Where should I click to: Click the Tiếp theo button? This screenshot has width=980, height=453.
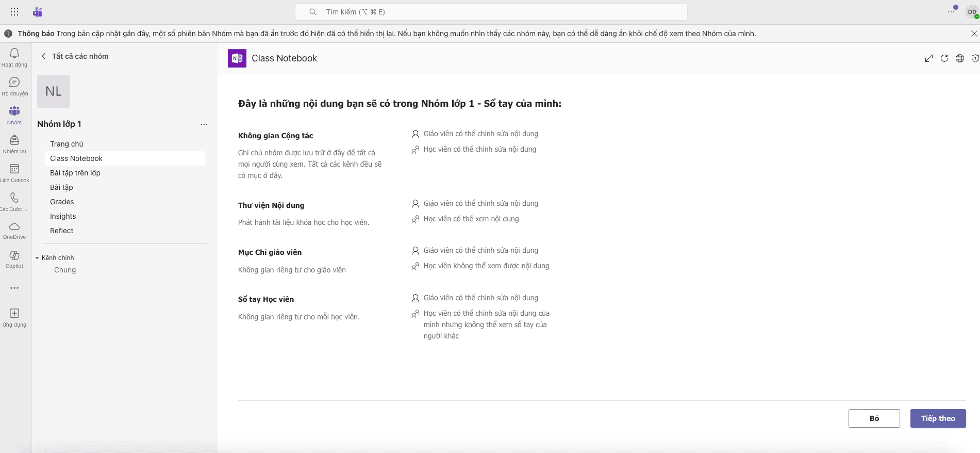click(x=938, y=418)
